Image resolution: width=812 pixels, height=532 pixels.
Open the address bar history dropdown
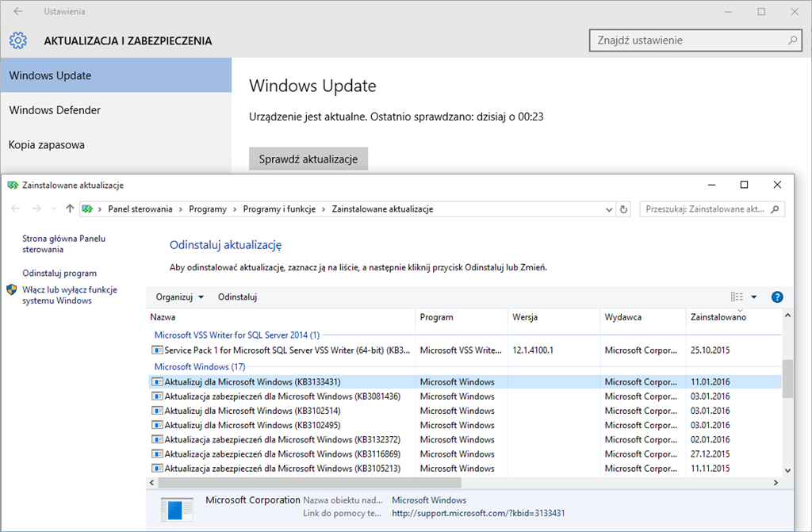(x=609, y=209)
